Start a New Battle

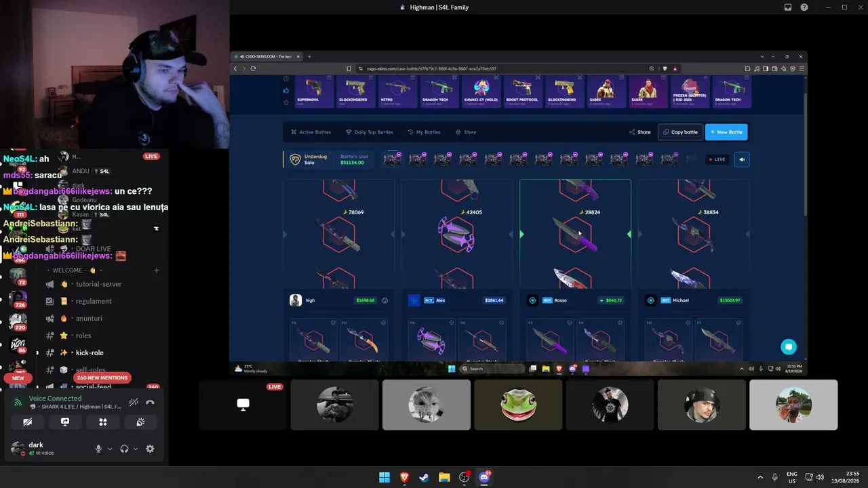(726, 132)
